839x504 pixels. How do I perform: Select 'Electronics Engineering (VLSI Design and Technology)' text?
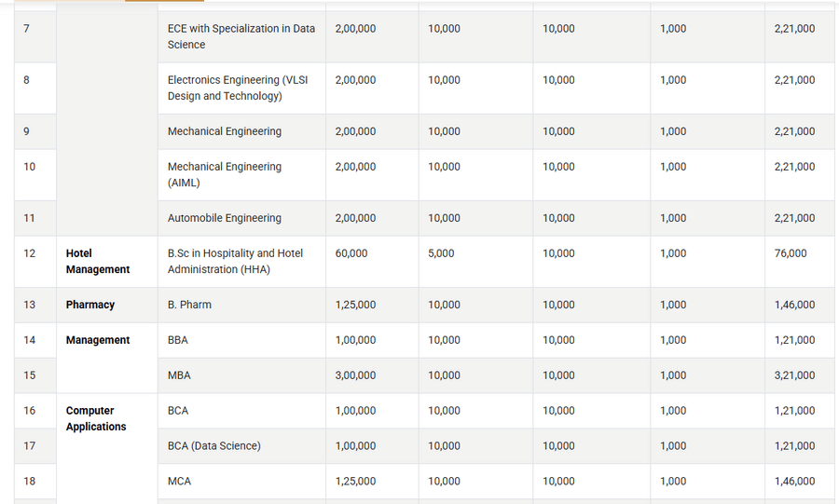click(x=238, y=88)
